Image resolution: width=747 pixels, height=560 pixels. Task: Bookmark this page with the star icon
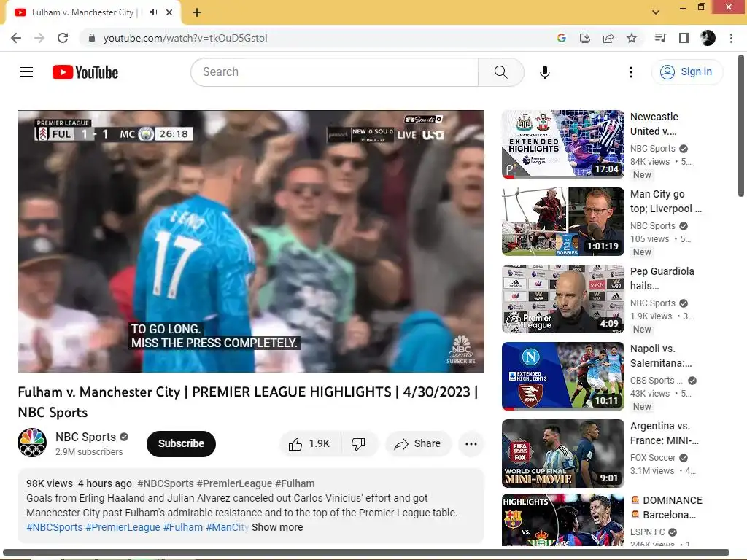(x=632, y=38)
